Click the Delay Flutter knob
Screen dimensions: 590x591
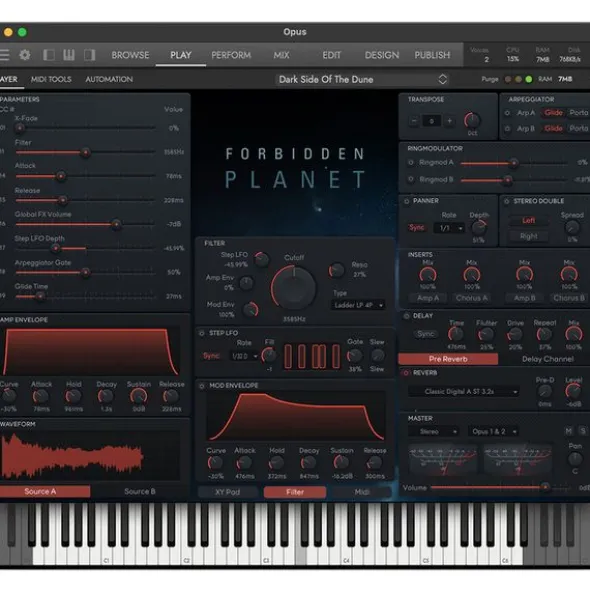tap(486, 334)
